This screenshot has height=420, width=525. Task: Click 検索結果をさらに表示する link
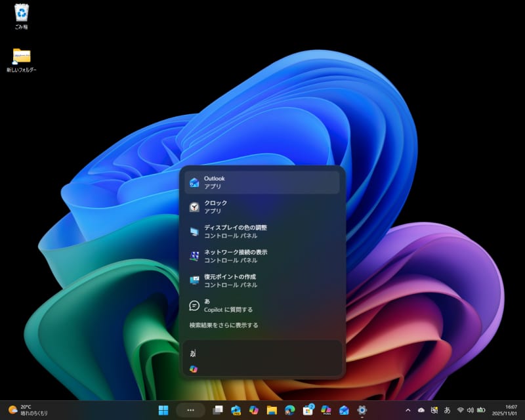(224, 325)
